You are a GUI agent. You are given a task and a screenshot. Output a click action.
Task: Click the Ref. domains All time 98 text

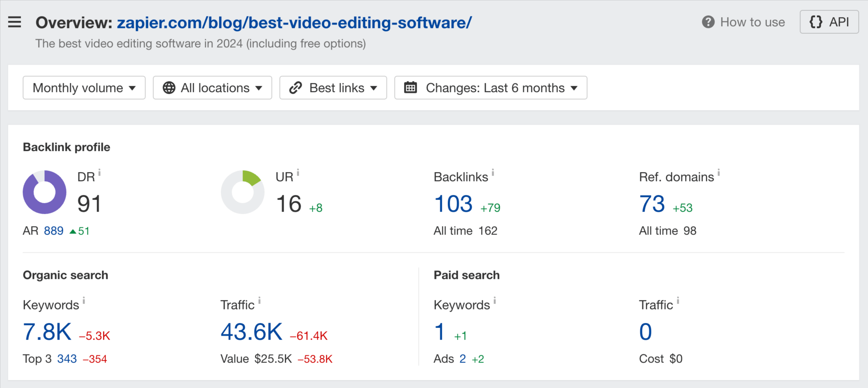point(668,231)
